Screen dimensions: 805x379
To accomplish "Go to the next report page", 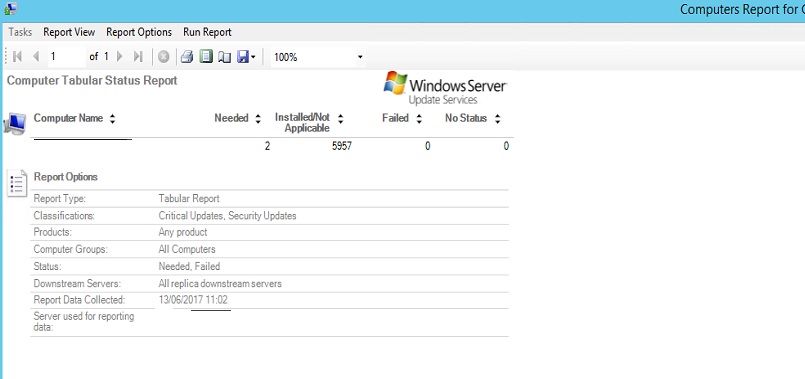I will (x=120, y=57).
